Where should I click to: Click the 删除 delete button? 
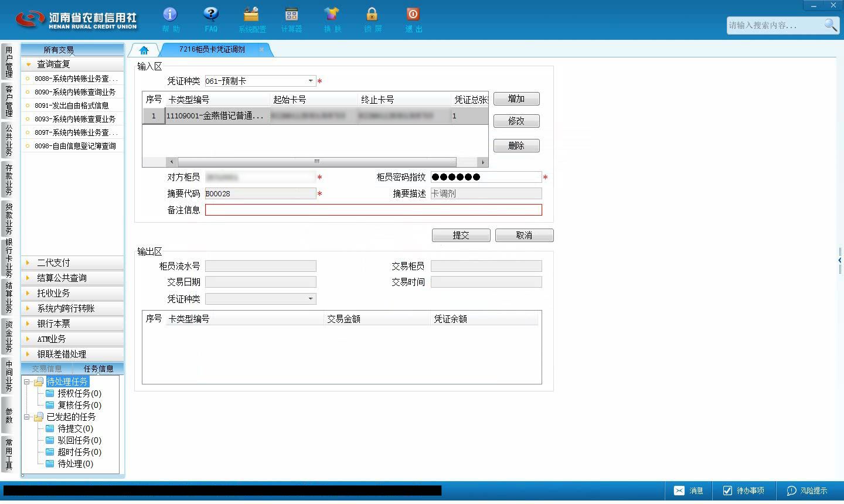click(x=516, y=146)
